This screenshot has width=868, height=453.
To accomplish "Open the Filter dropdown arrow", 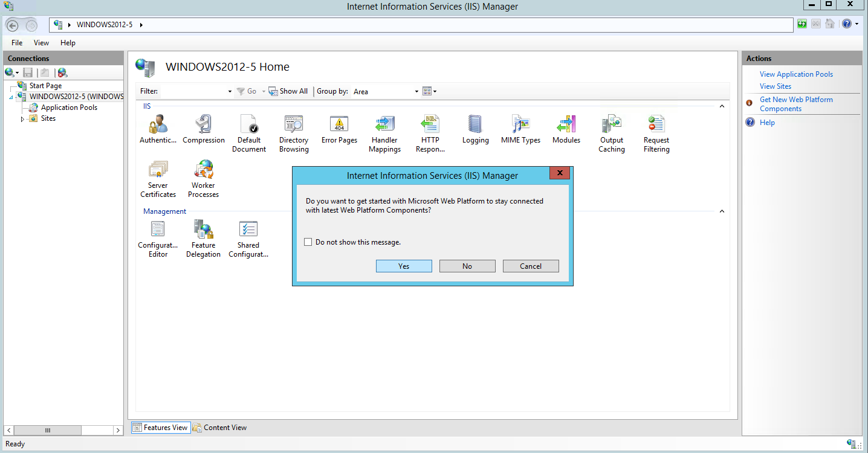I will [230, 92].
